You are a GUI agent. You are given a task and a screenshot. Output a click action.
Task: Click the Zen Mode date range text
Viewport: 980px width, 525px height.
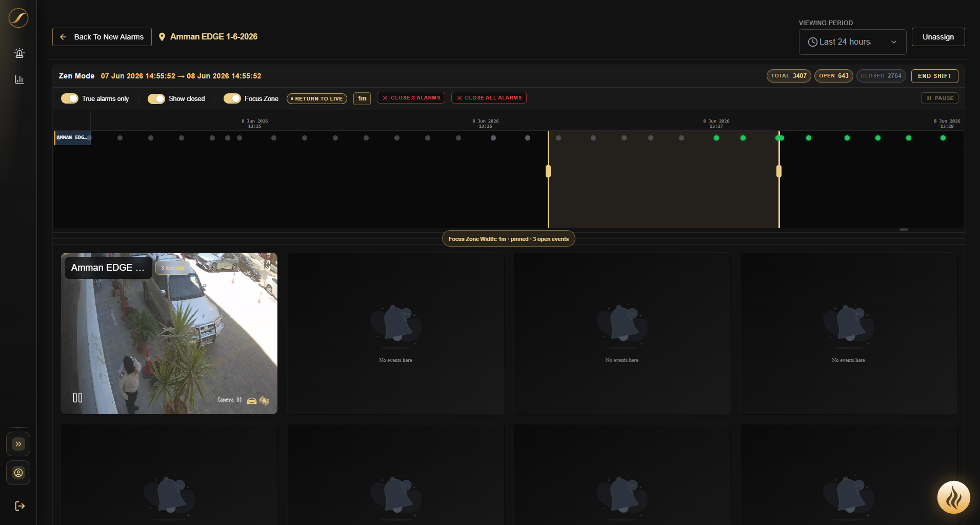[181, 76]
